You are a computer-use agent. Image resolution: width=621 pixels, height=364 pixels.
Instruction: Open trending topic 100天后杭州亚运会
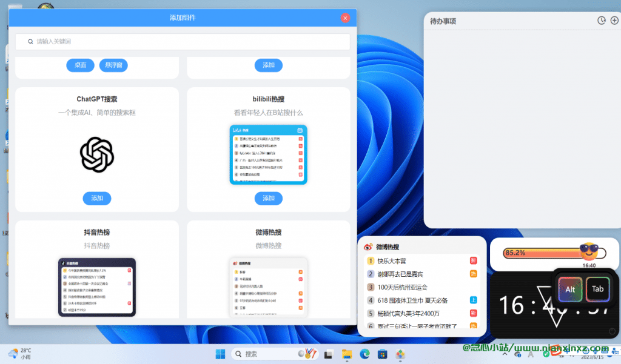pyautogui.click(x=403, y=287)
